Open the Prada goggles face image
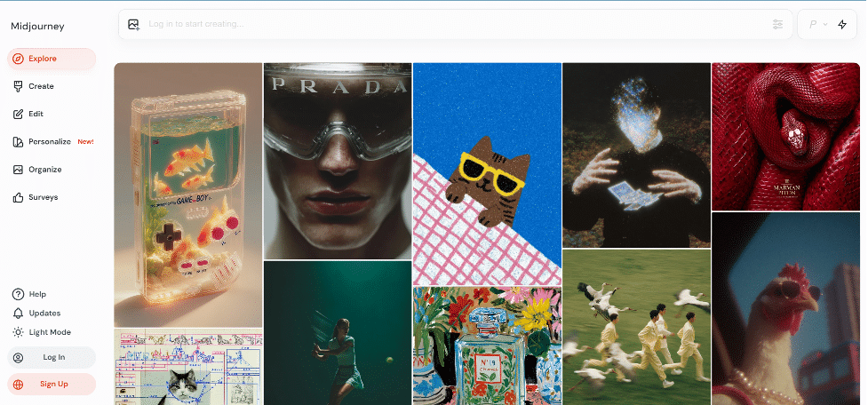The height and width of the screenshot is (405, 868). [x=338, y=161]
